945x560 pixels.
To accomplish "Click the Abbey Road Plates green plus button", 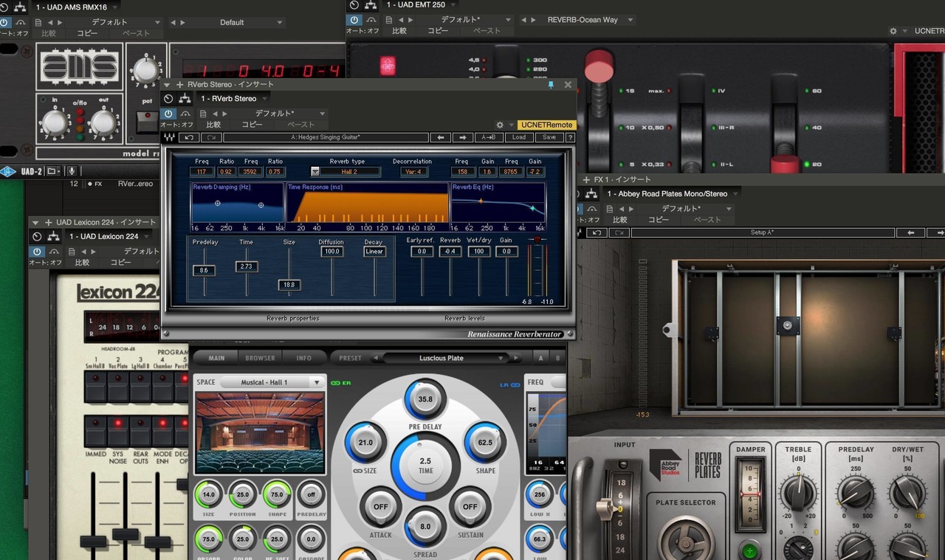I will point(750,550).
